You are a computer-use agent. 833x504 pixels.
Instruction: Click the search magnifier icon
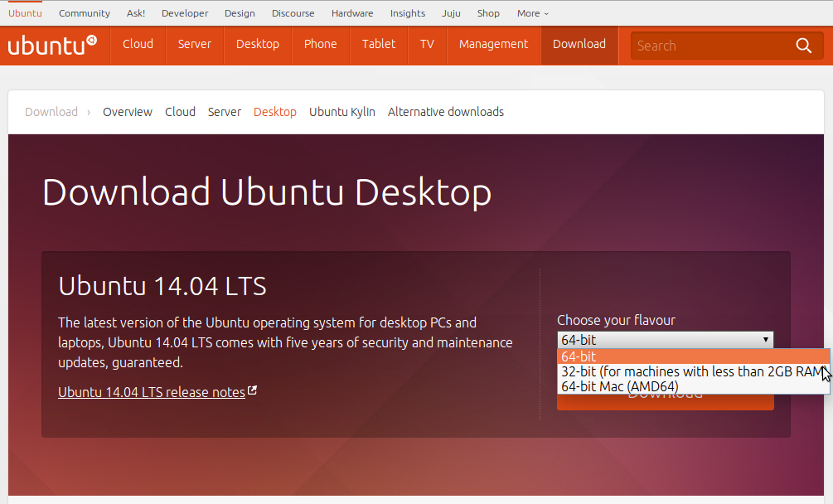803,46
